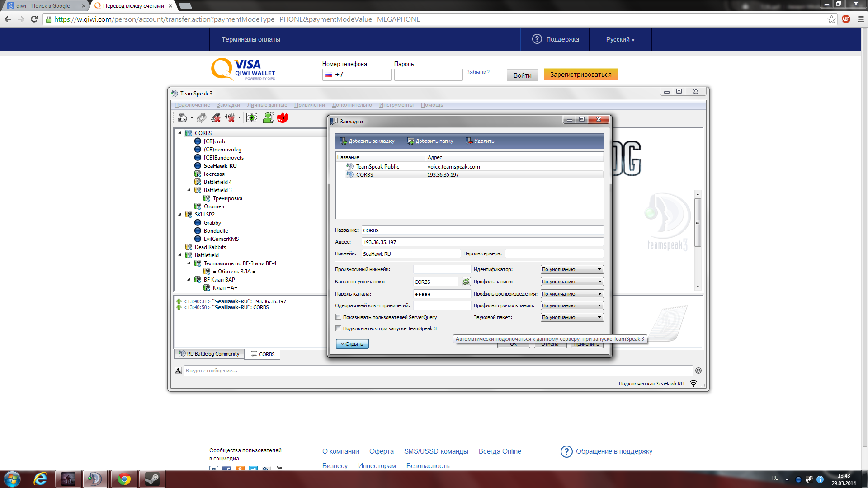This screenshot has height=488, width=868.
Task: Open the away status dropdown arrow
Action: click(192, 117)
